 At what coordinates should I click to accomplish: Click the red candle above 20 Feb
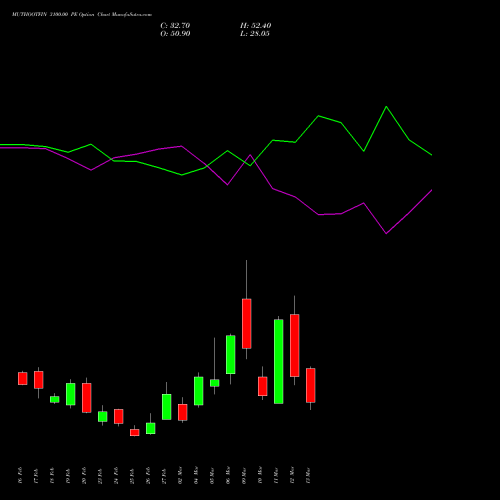point(87,398)
